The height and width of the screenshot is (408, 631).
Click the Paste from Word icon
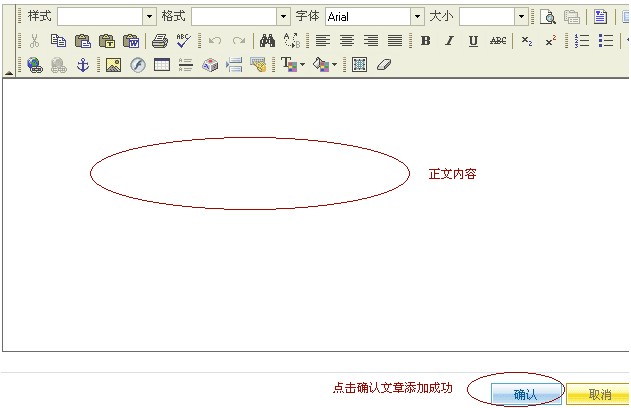click(131, 41)
